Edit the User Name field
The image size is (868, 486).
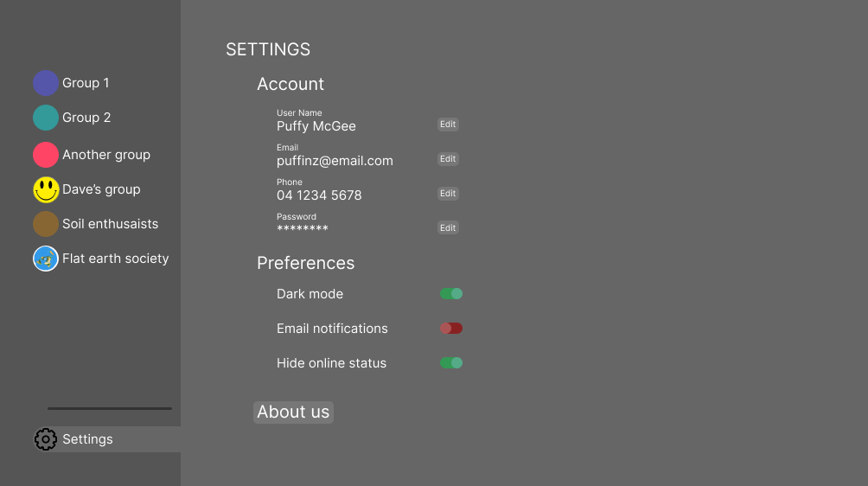pos(448,125)
